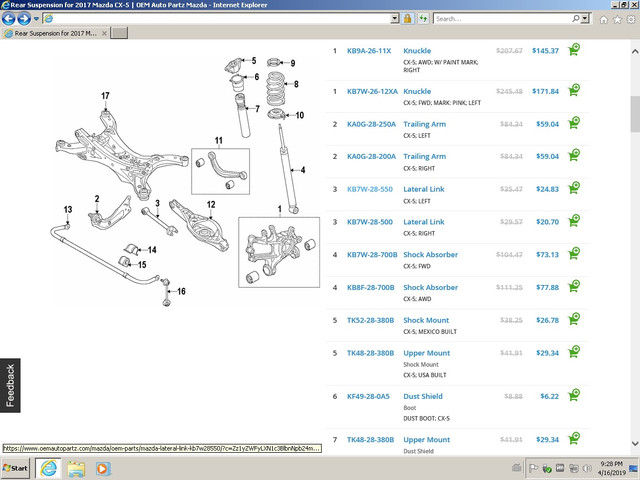The width and height of the screenshot is (640, 480).
Task: Open file explorer folder in taskbar
Action: click(x=76, y=468)
